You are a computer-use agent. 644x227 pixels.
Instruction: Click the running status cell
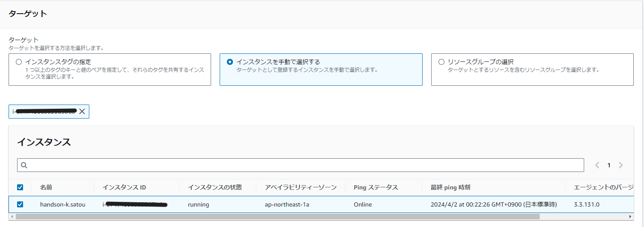click(199, 204)
